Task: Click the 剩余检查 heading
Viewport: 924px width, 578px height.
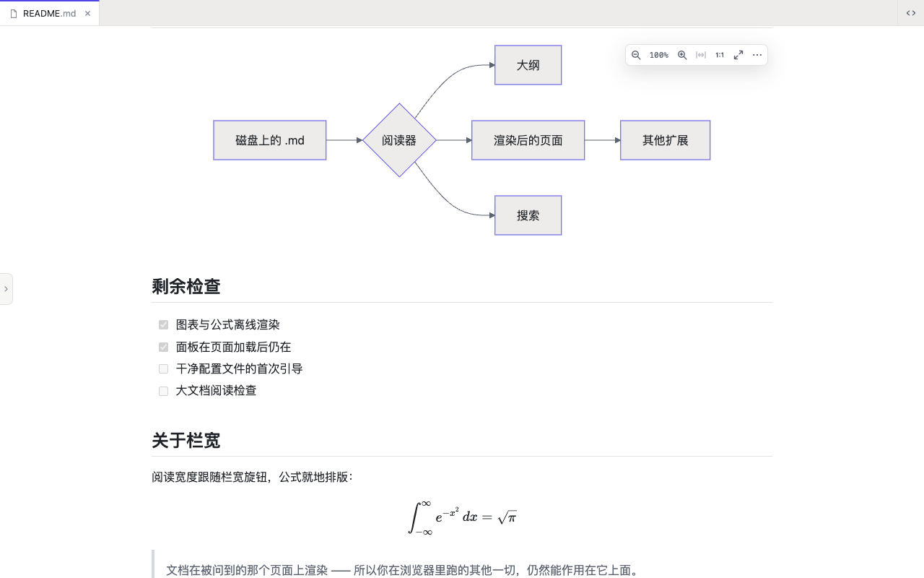Action: (186, 286)
